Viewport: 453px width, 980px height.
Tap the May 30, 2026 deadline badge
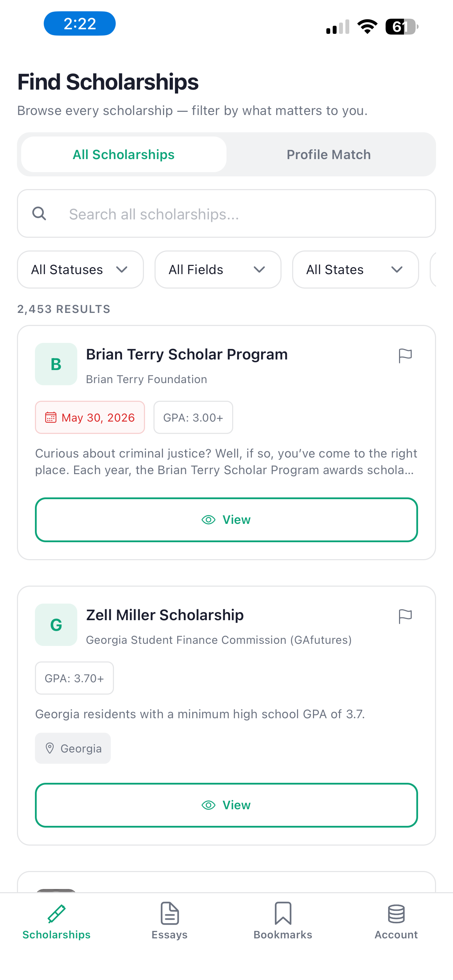pyautogui.click(x=90, y=417)
